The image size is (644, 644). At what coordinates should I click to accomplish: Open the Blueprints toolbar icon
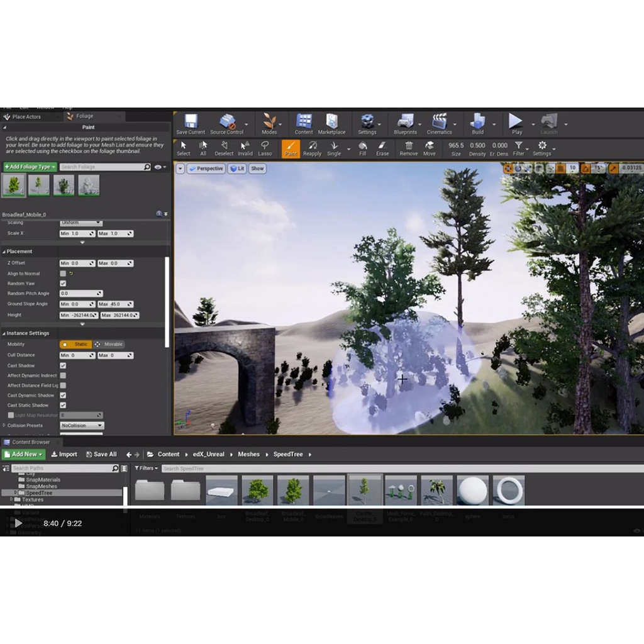click(x=406, y=124)
